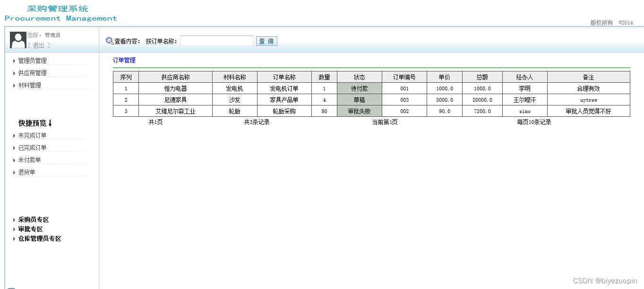644x289 pixels.
Task: Click the user avatar icon
Action: [x=18, y=40]
